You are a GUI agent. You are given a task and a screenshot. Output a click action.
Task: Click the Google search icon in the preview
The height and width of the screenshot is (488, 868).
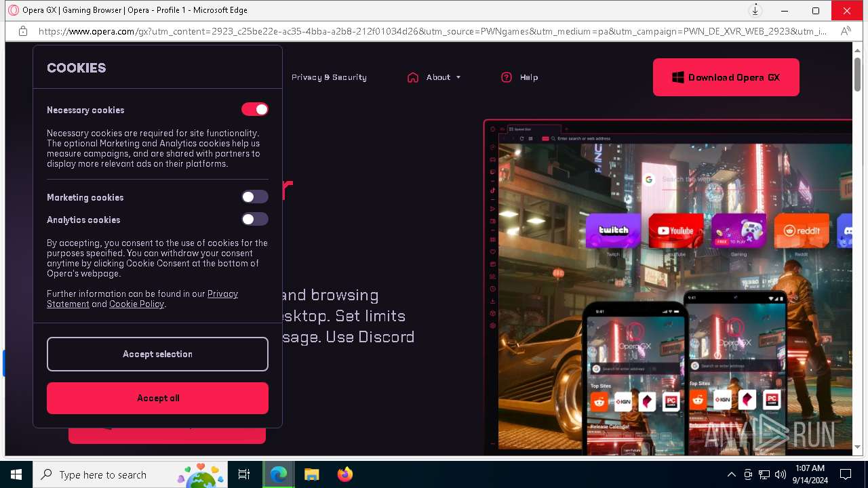[x=649, y=180]
